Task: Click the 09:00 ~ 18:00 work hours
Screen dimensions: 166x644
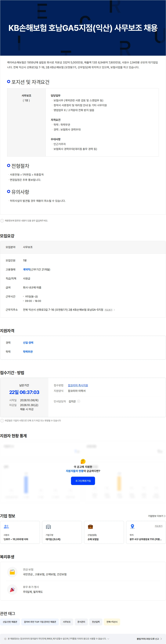Action: pyautogui.click(x=33, y=301)
